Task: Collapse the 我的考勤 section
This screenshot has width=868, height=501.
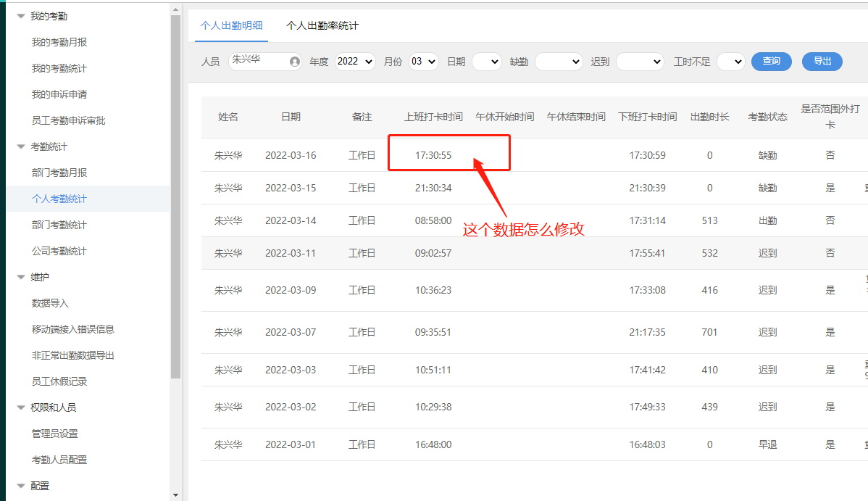Action: 21,16
